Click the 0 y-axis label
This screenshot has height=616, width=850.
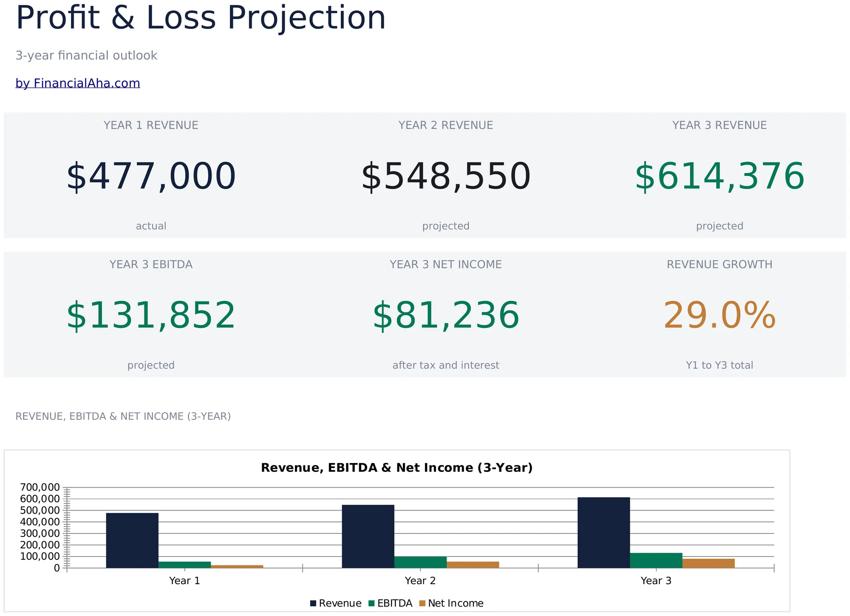click(57, 568)
